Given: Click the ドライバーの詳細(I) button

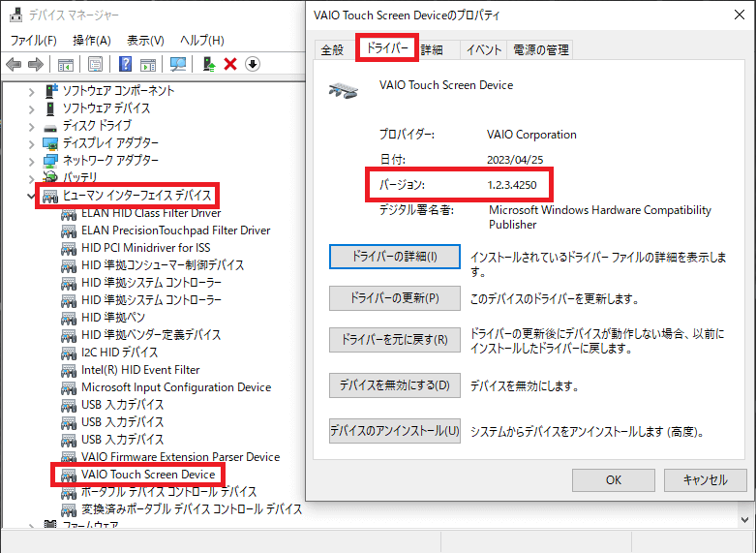Looking at the screenshot, I should (x=394, y=257).
